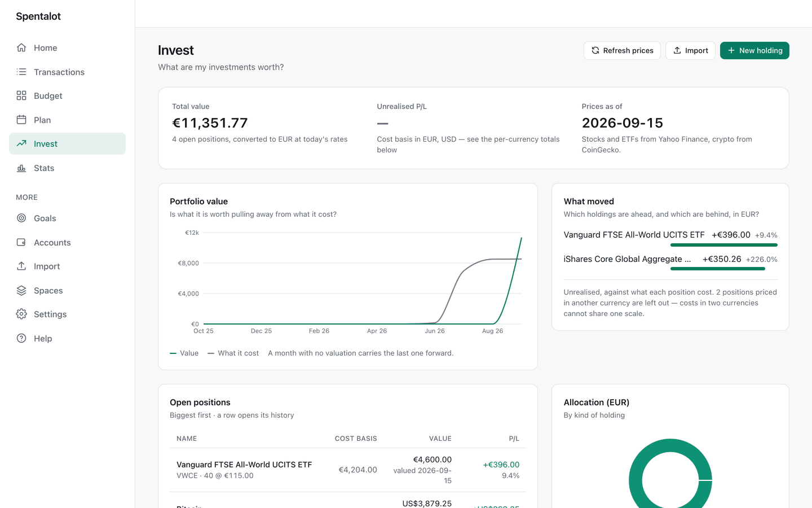This screenshot has height=508, width=812.
Task: Click the Vanguard FTSE gain progress bar
Action: 724,245
